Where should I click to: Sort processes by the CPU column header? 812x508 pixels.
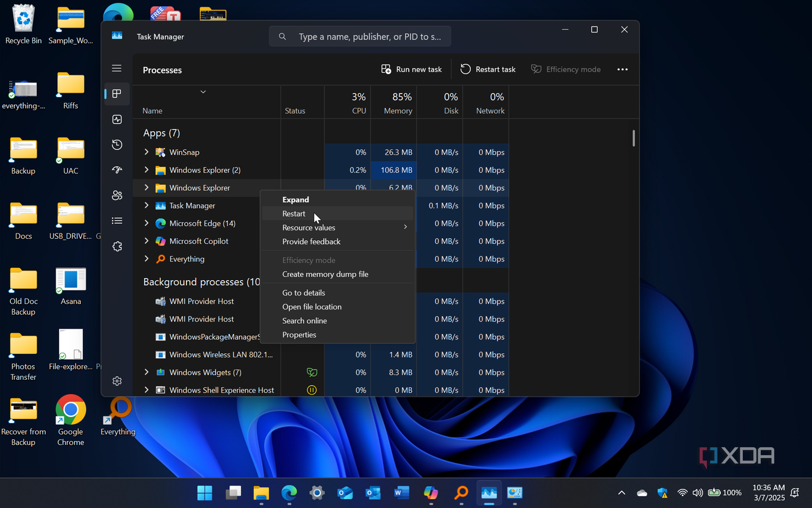(348, 102)
